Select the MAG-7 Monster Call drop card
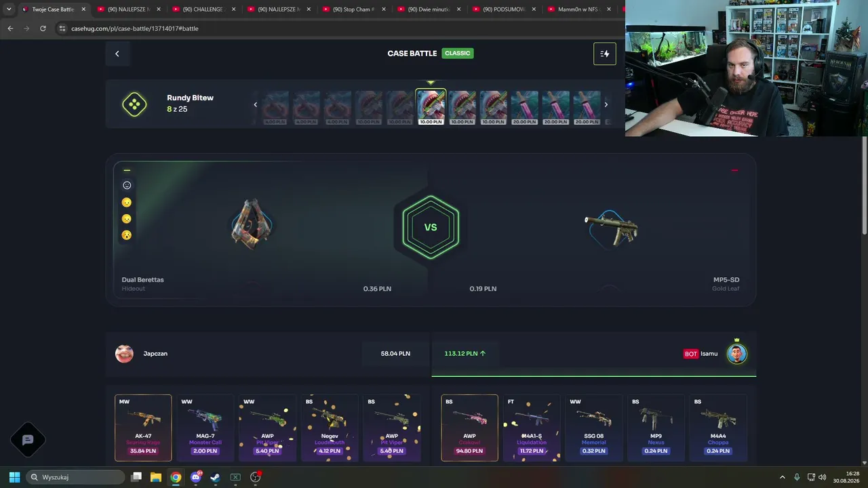The image size is (868, 488). 205,428
